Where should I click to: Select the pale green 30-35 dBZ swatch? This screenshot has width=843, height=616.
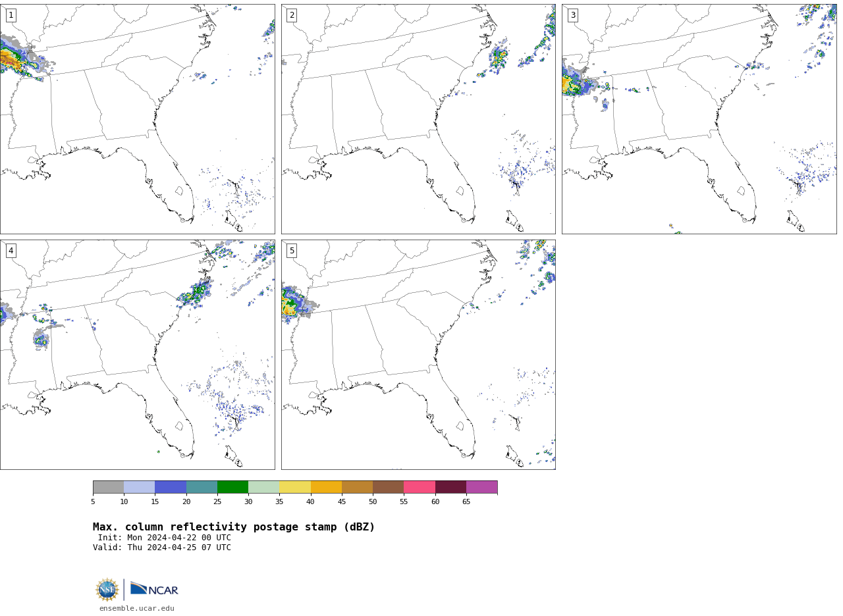pyautogui.click(x=264, y=487)
